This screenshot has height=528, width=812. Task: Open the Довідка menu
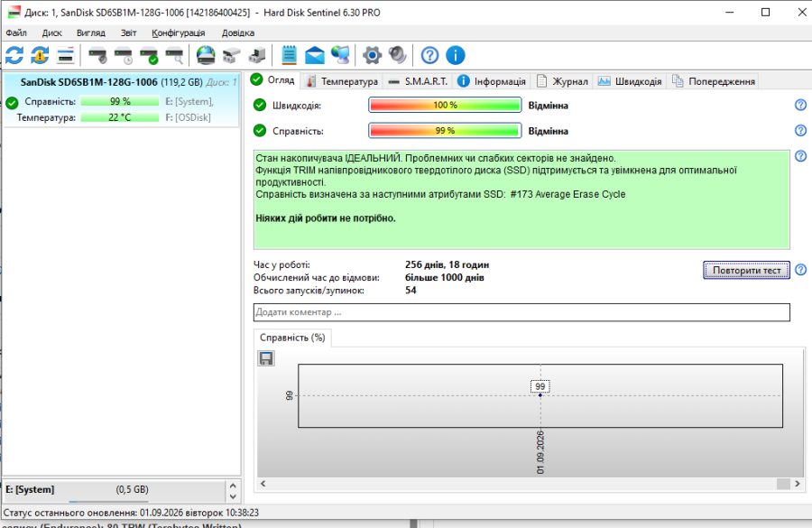coord(237,32)
